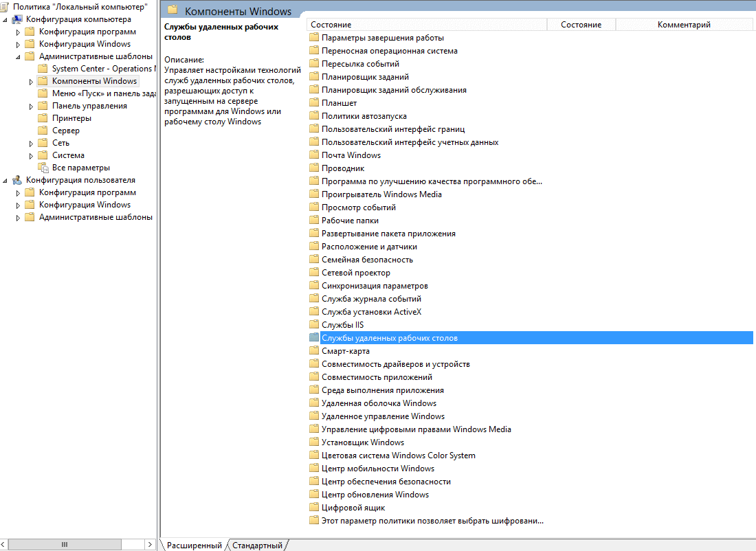Click folder icon next to Планировщик заданий обслуживания
756x551 pixels.
(314, 90)
